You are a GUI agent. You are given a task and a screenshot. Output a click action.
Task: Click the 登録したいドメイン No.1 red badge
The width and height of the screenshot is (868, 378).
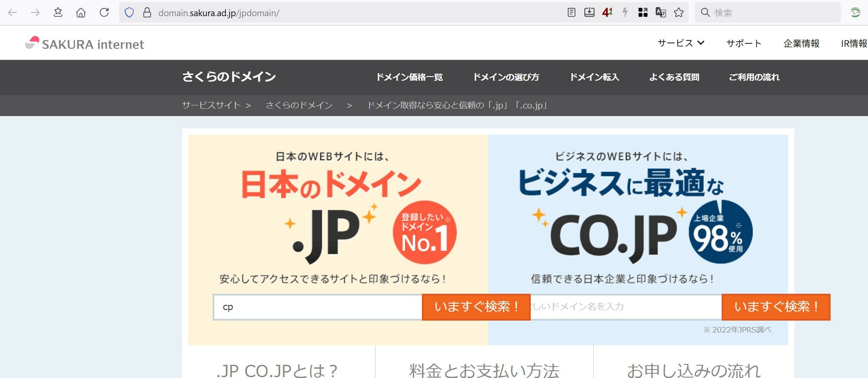click(x=424, y=233)
